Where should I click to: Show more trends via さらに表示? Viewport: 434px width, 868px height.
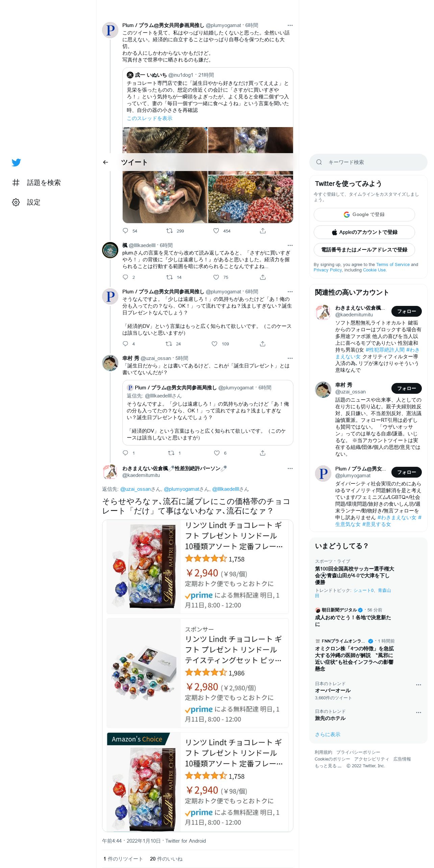[x=328, y=734]
